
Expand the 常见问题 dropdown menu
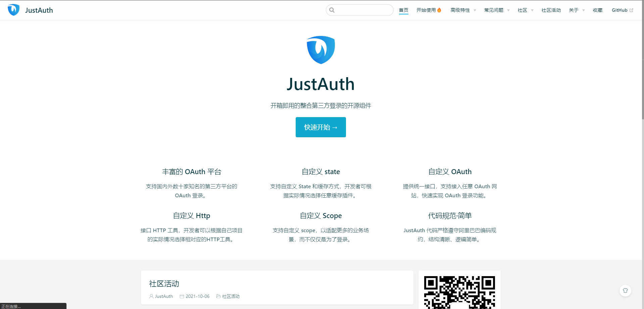point(494,10)
